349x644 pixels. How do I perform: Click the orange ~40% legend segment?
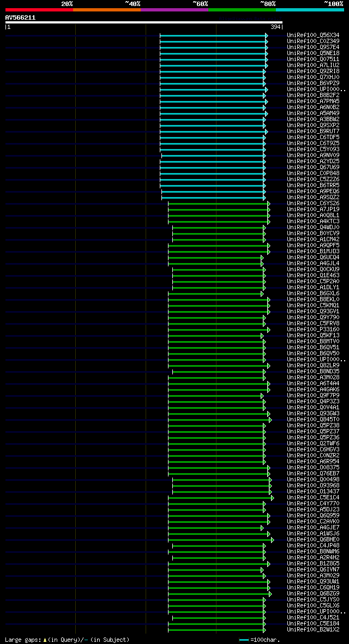tap(107, 9)
